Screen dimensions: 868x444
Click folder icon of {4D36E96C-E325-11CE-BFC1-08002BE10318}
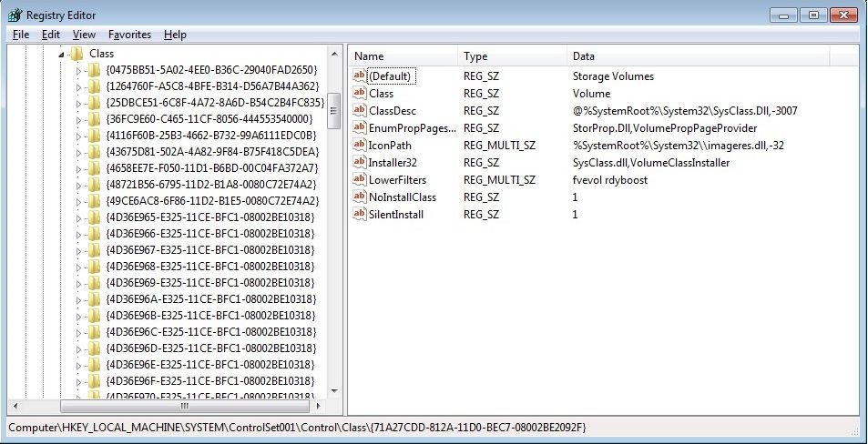point(94,332)
